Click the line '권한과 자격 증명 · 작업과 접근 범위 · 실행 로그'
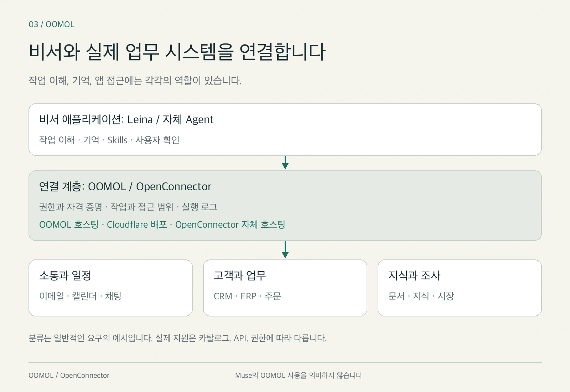The width and height of the screenshot is (570, 392). pyautogui.click(x=128, y=207)
